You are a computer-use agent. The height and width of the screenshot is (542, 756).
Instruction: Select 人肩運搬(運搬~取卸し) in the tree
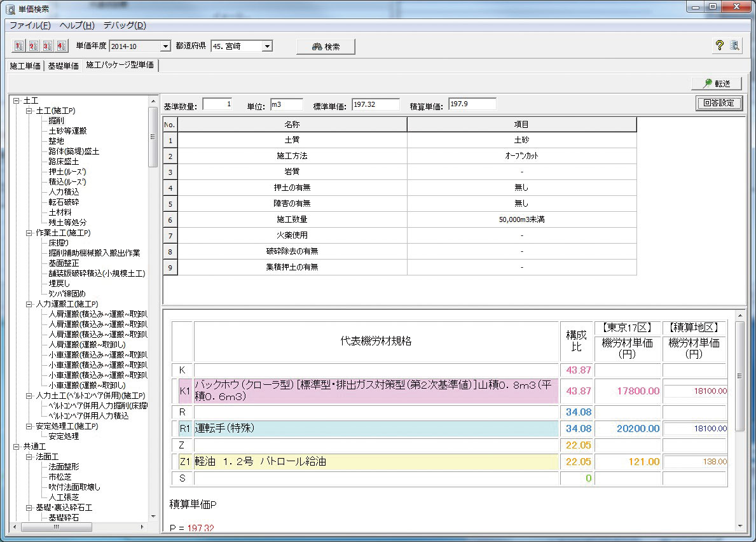click(x=87, y=345)
